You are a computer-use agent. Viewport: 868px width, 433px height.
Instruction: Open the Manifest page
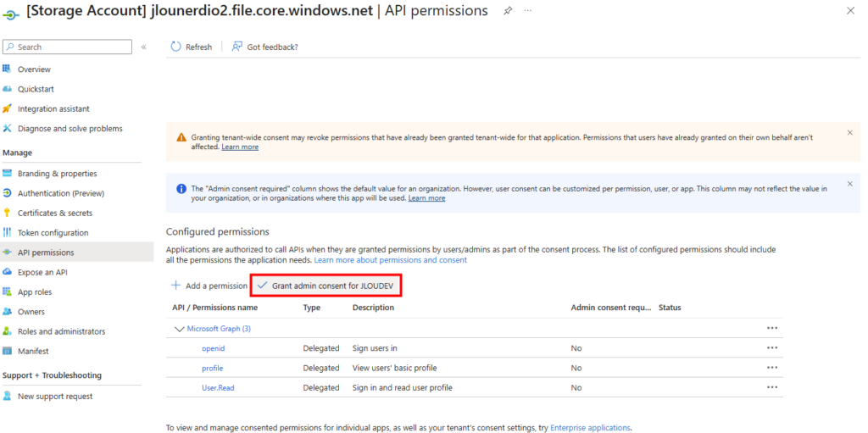click(33, 351)
